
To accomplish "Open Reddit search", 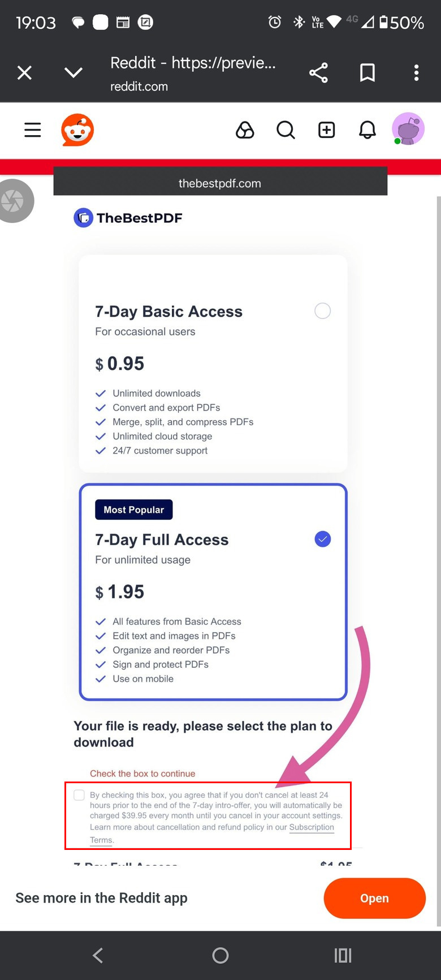I will (x=286, y=130).
